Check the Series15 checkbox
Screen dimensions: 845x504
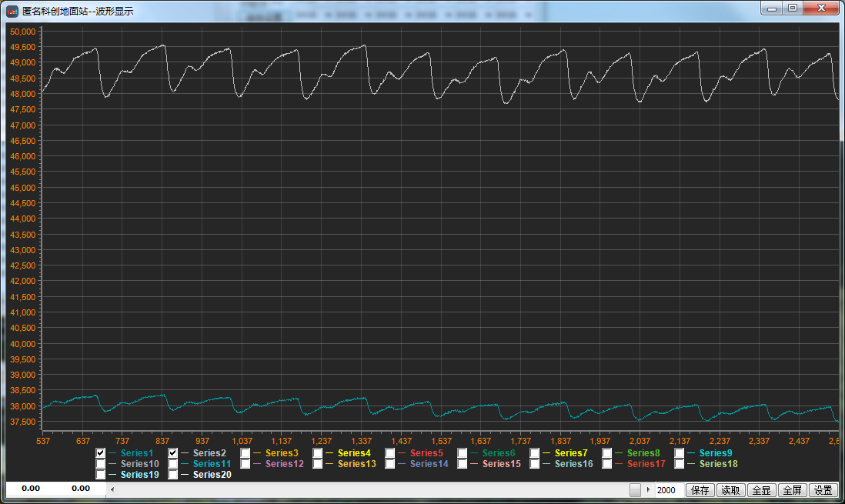[x=463, y=463]
